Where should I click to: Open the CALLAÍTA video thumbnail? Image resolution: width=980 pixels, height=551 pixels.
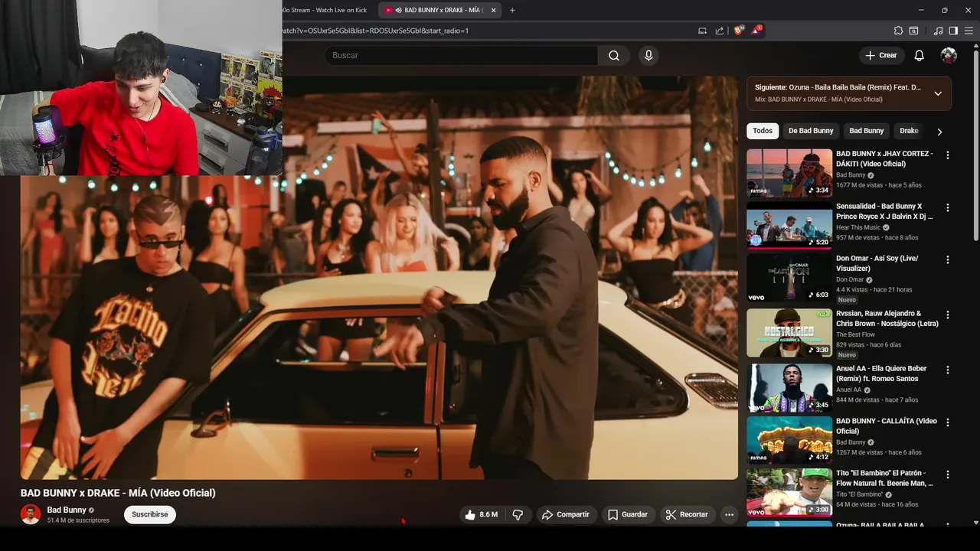(789, 440)
